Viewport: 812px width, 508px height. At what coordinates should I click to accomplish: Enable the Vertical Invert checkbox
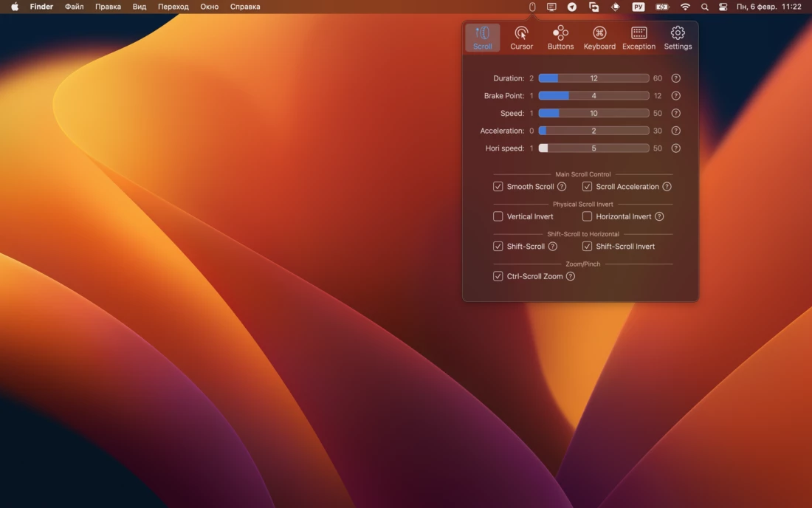(498, 216)
